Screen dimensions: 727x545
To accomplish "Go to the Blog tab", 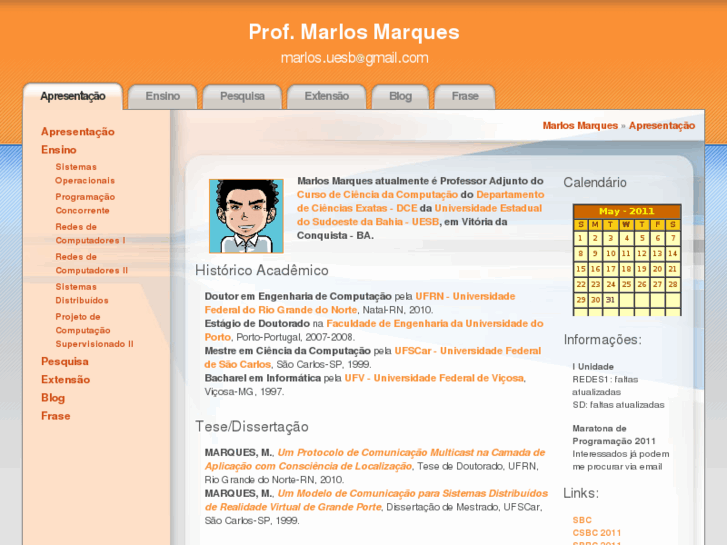I will pos(400,96).
